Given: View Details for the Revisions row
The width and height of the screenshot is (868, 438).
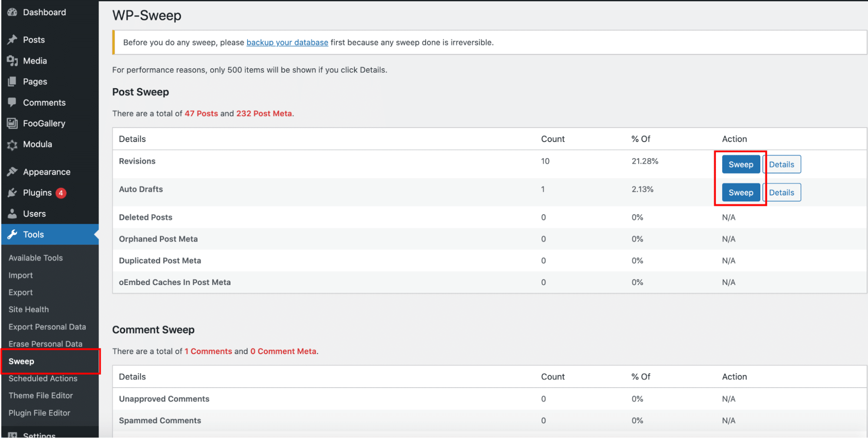Looking at the screenshot, I should 782,164.
